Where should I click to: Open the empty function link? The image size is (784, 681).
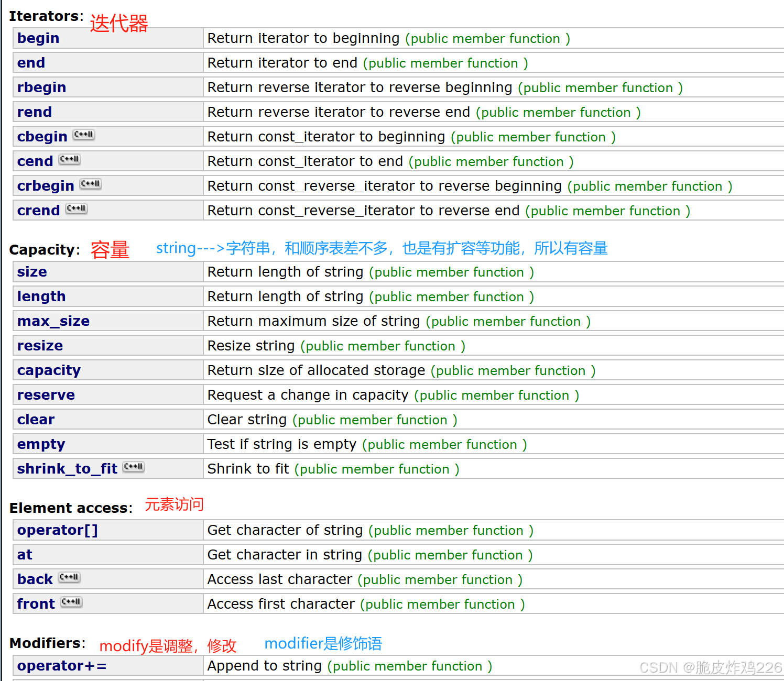coord(41,444)
